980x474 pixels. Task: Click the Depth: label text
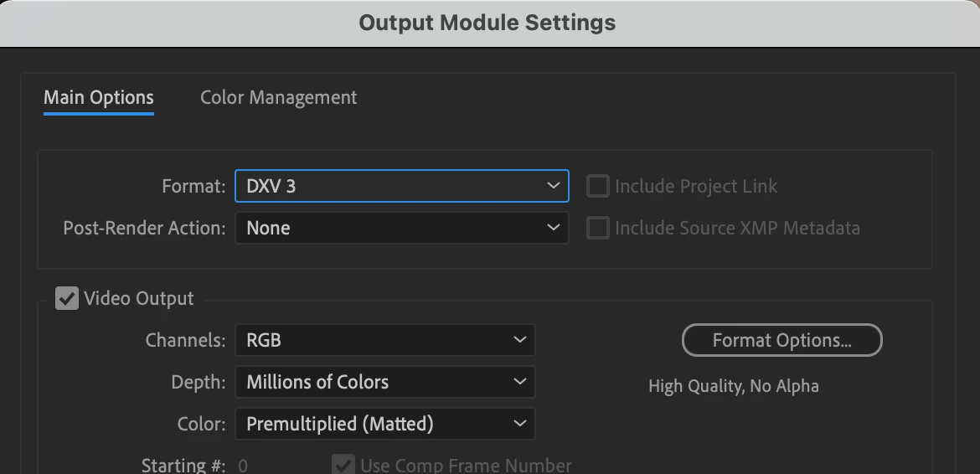click(199, 382)
